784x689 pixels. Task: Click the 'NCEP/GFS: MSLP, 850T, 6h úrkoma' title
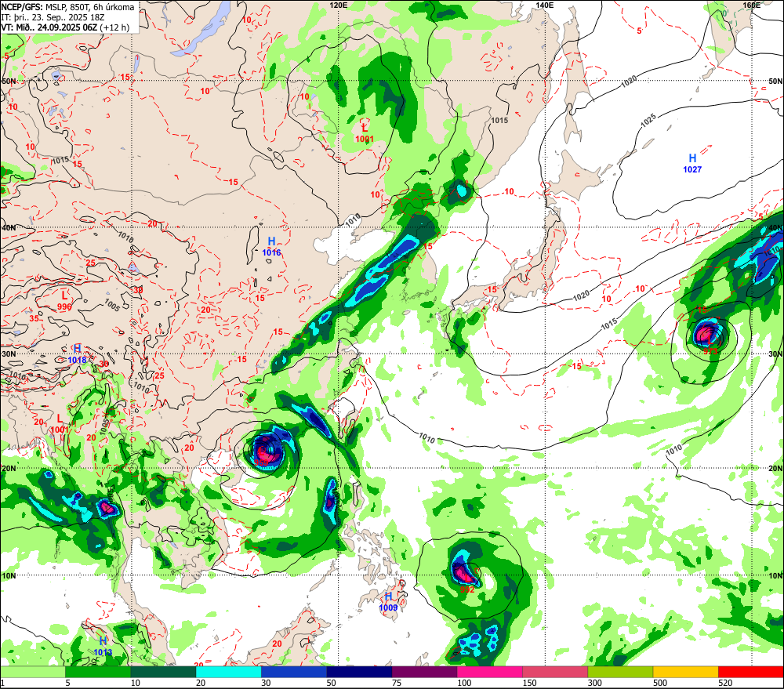[x=67, y=7]
